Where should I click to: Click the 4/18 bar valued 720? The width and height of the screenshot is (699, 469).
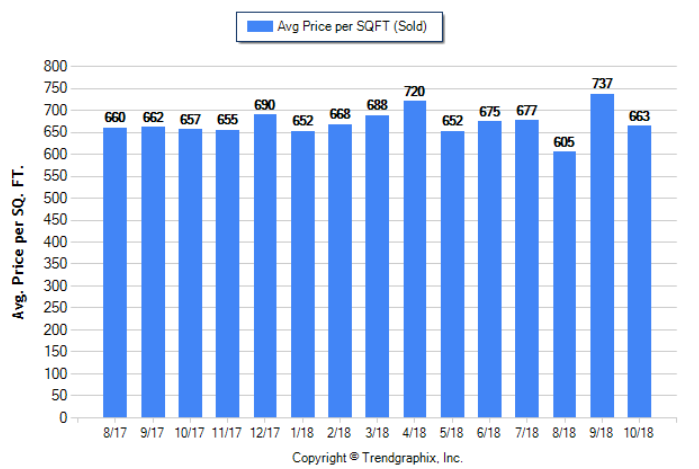click(414, 259)
